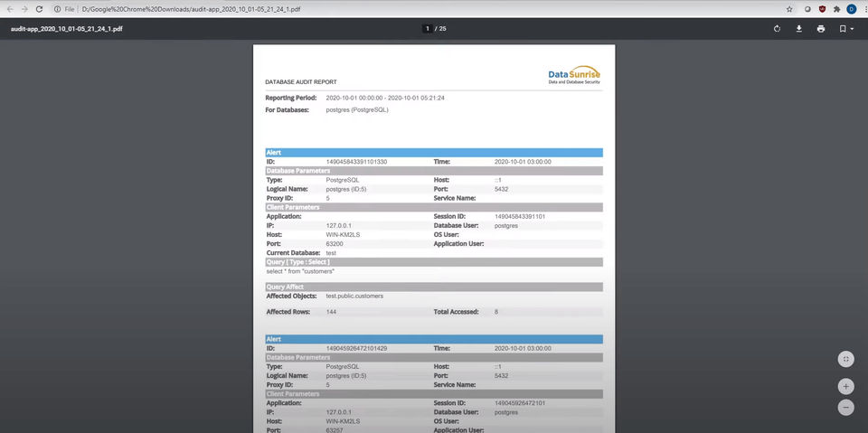868x433 pixels.
Task: Click the page number field showing 1
Action: [427, 29]
